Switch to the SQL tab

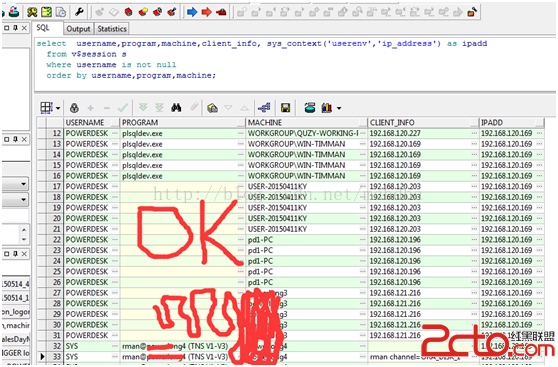[x=43, y=28]
